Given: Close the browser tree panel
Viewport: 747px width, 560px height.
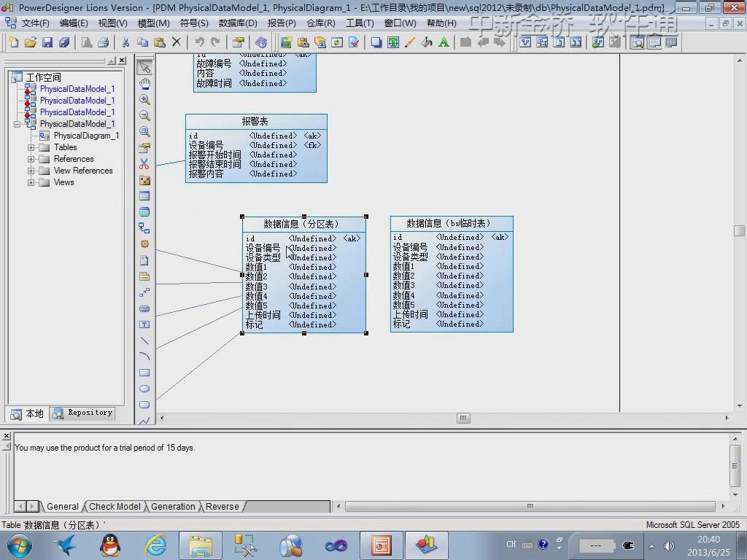Looking at the screenshot, I should coord(123,61).
